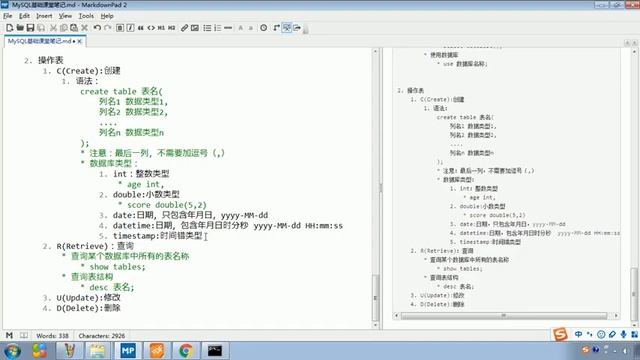This screenshot has height=360, width=640.
Task: Toggle the live preview pane button
Action: click(x=287, y=28)
